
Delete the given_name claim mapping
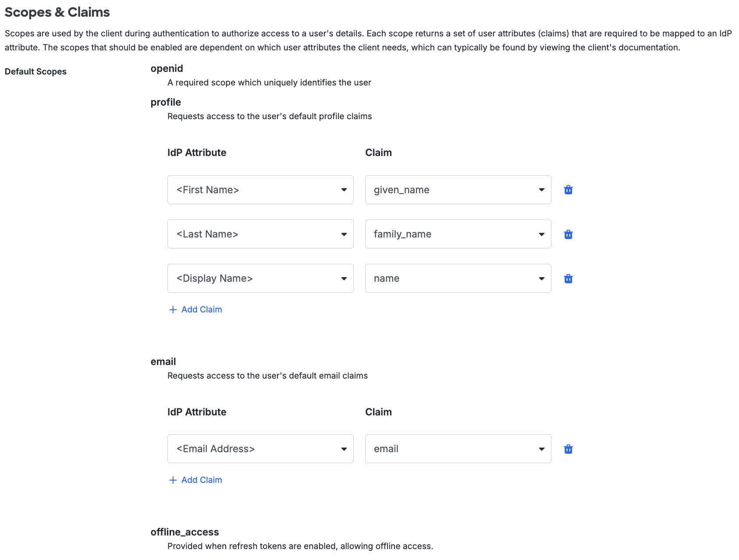(x=568, y=190)
